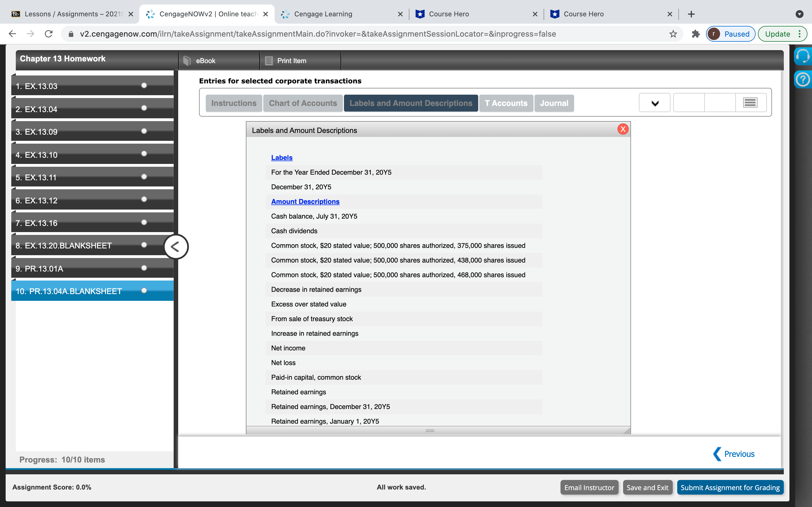This screenshot has height=507, width=812.
Task: Open the chevron dropdown next to Journal
Action: tap(655, 103)
